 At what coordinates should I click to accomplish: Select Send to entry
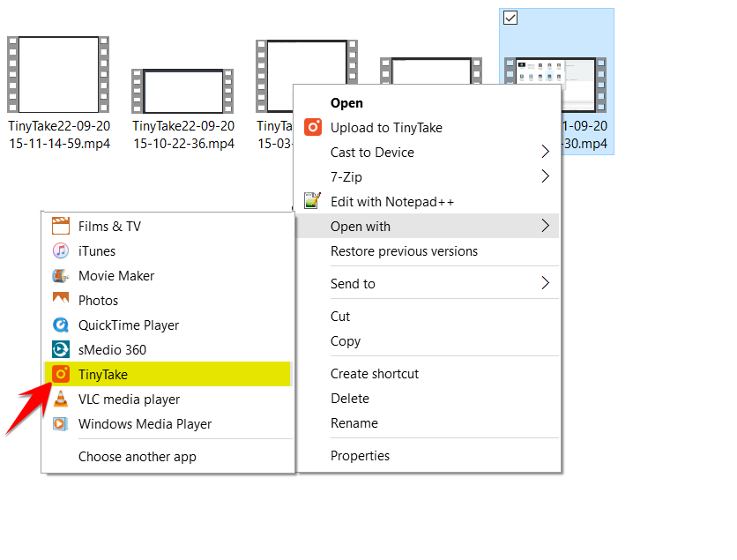click(428, 283)
